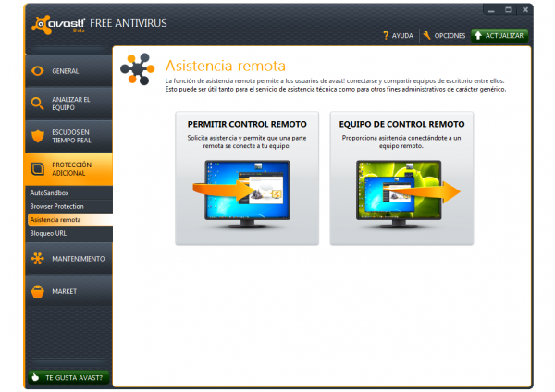This screenshot has height=392, width=555.
Task: Click the thumbs-up icon at the bottom
Action: pos(35,377)
